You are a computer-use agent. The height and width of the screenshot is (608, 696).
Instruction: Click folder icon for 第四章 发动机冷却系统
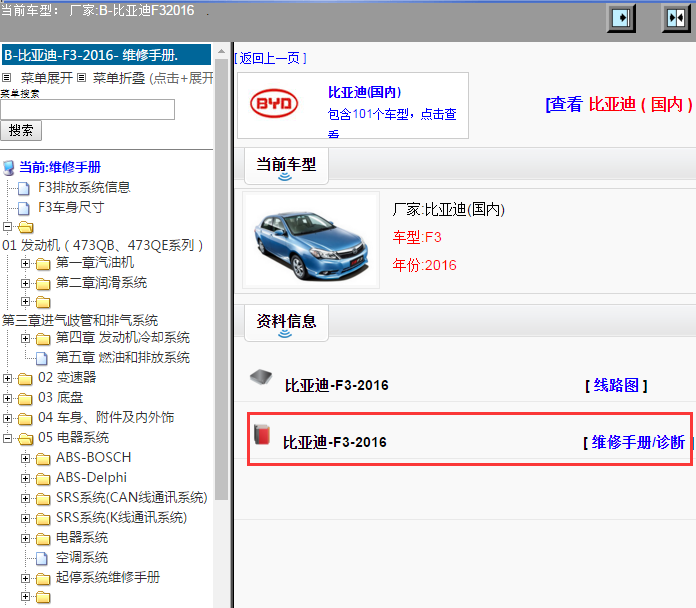(43, 339)
